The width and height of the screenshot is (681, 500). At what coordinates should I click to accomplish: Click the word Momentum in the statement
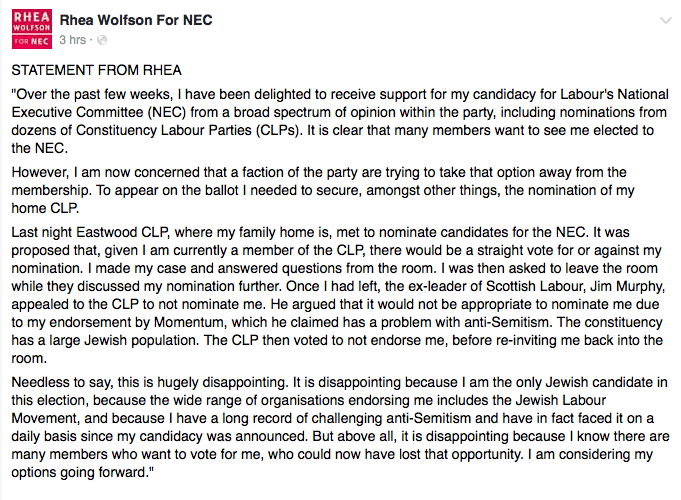tap(189, 322)
